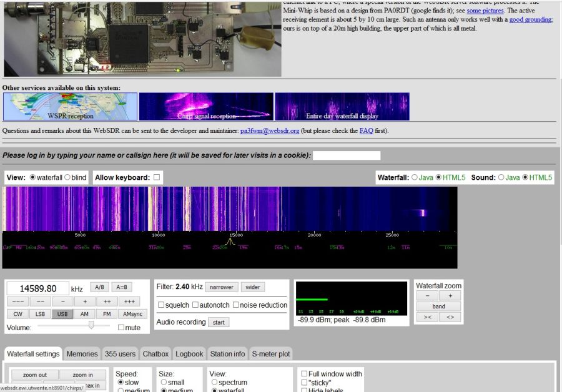The width and height of the screenshot is (562, 392).
Task: Click waterfall zoom plus button
Action: 450,295
